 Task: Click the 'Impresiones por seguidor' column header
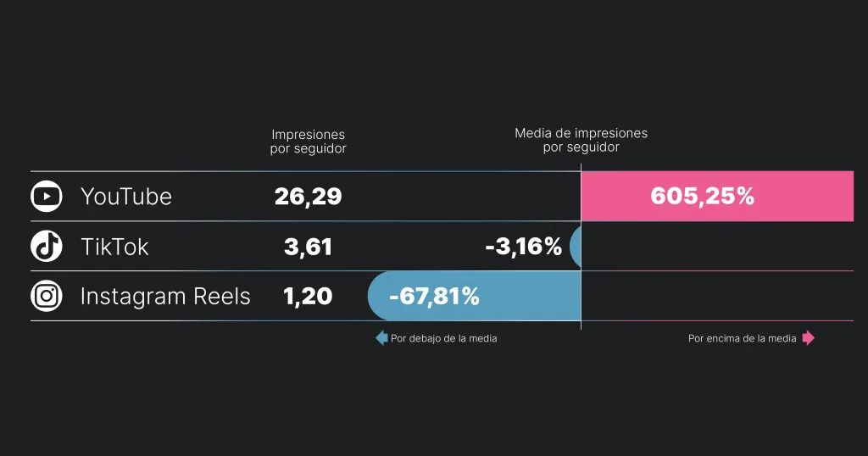click(x=309, y=142)
